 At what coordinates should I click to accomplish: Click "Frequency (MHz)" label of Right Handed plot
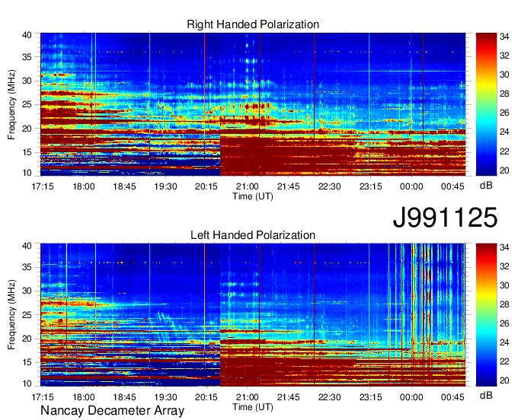pyautogui.click(x=11, y=104)
